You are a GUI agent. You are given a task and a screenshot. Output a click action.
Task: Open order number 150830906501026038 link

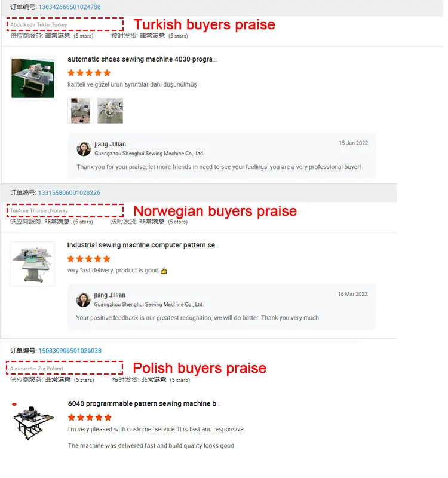tap(70, 351)
